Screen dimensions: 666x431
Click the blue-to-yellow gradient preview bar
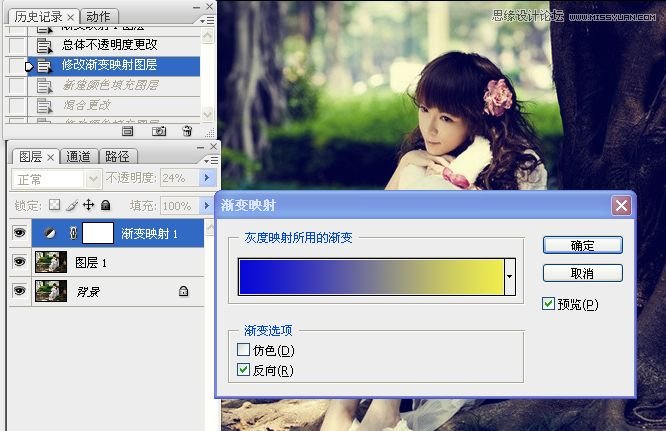[370, 276]
